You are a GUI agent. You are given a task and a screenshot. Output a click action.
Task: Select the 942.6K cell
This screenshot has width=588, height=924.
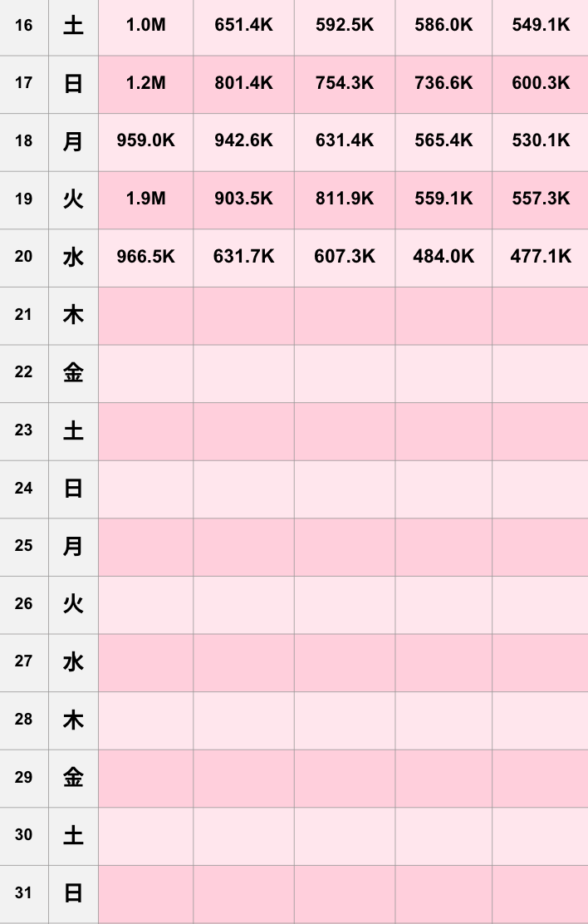pos(244,140)
